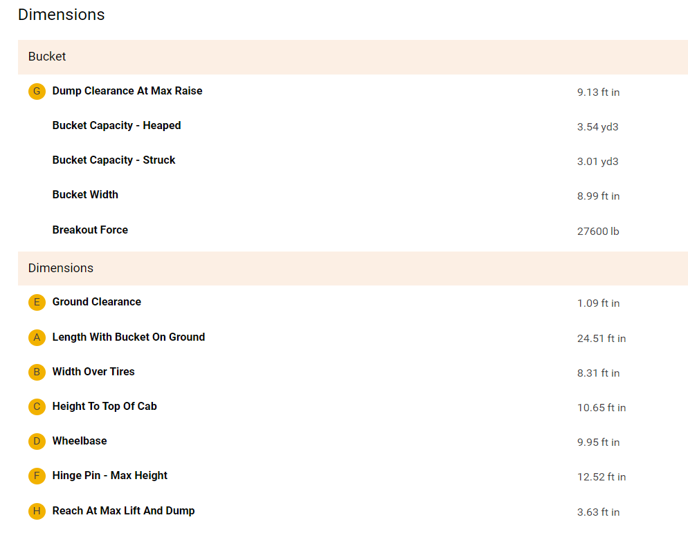Click the H badge icon beside Reach

37,511
